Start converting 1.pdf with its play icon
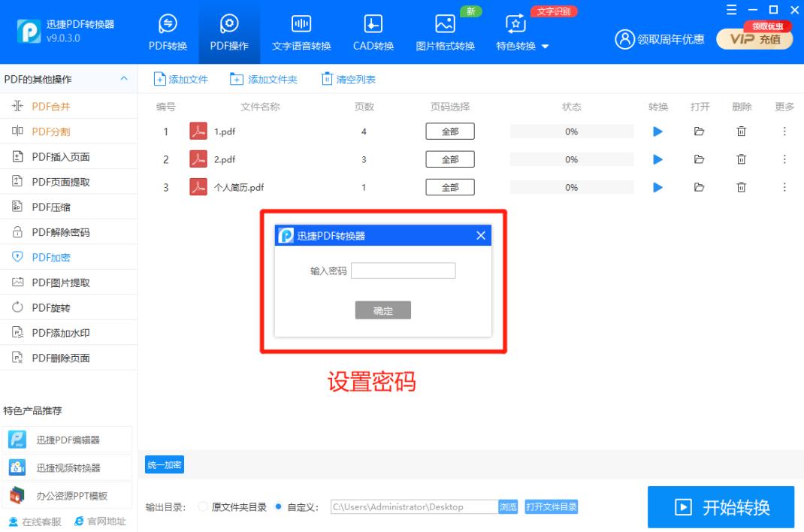Screen dimensions: 804x532 point(657,131)
